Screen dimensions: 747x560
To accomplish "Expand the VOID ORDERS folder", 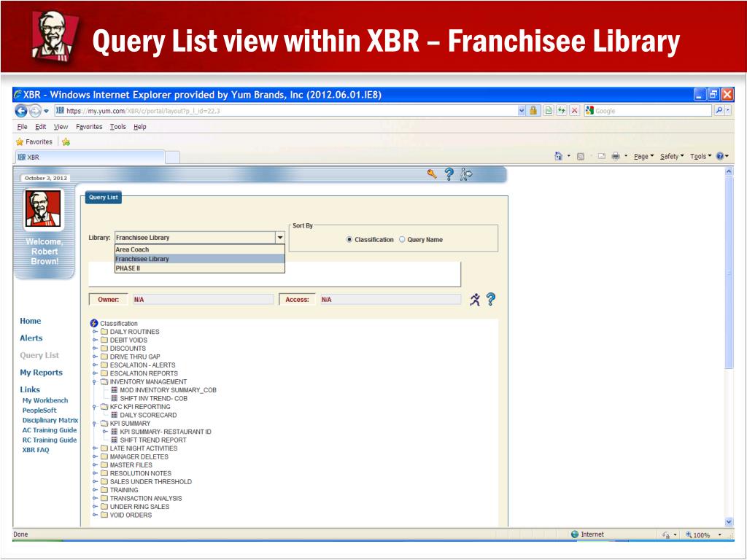I will [x=95, y=515].
